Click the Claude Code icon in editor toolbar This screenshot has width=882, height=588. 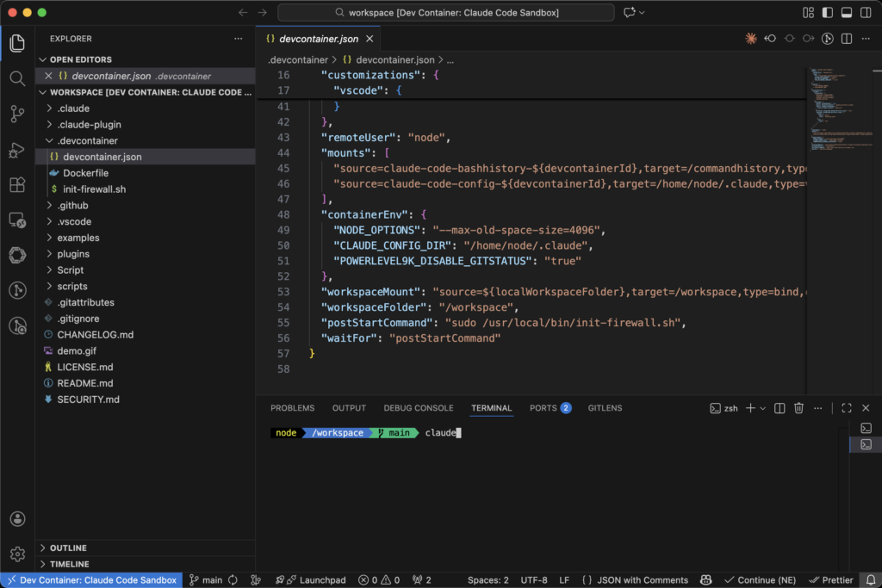point(750,39)
